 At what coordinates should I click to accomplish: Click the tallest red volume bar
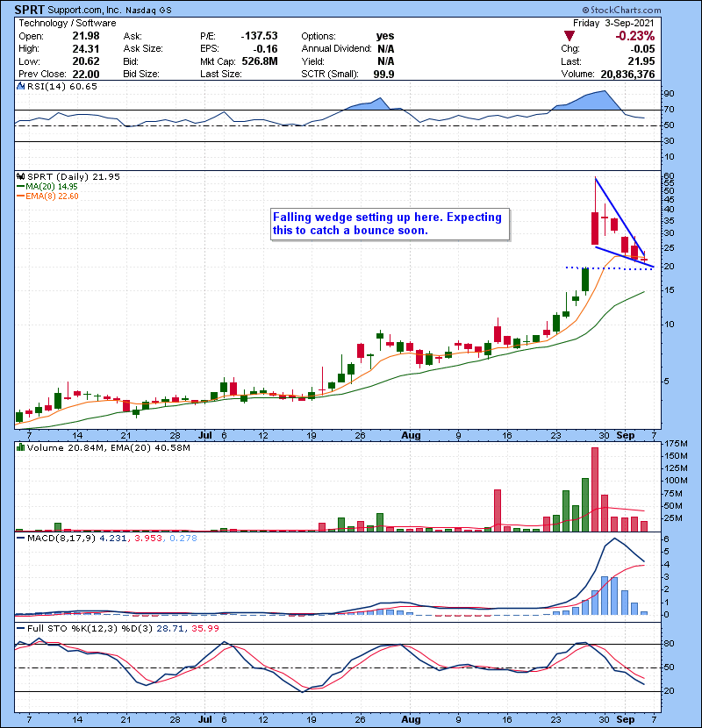coord(595,489)
